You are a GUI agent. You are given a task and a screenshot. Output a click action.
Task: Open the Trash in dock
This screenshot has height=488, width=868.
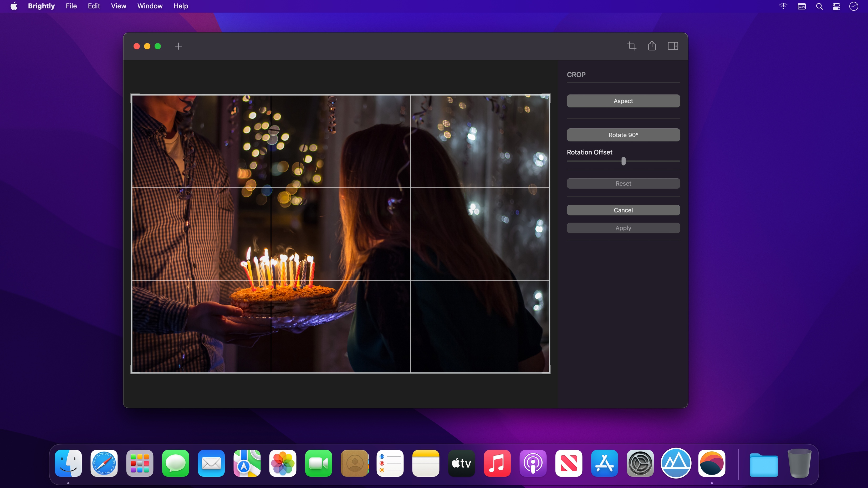click(799, 463)
